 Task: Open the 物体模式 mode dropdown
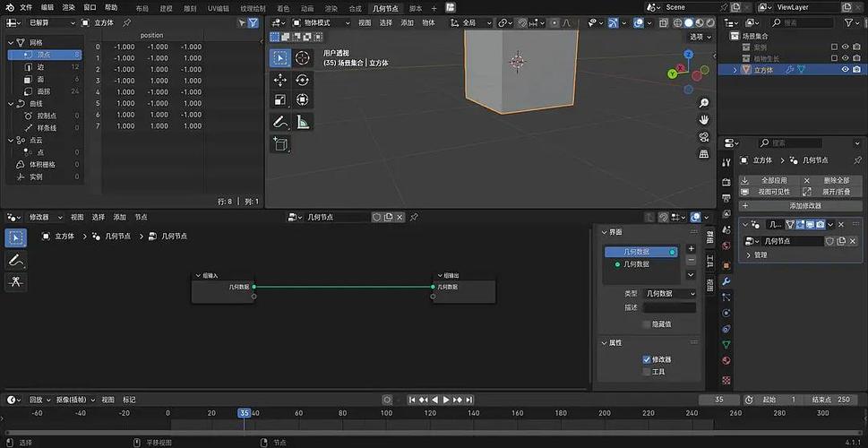(321, 22)
